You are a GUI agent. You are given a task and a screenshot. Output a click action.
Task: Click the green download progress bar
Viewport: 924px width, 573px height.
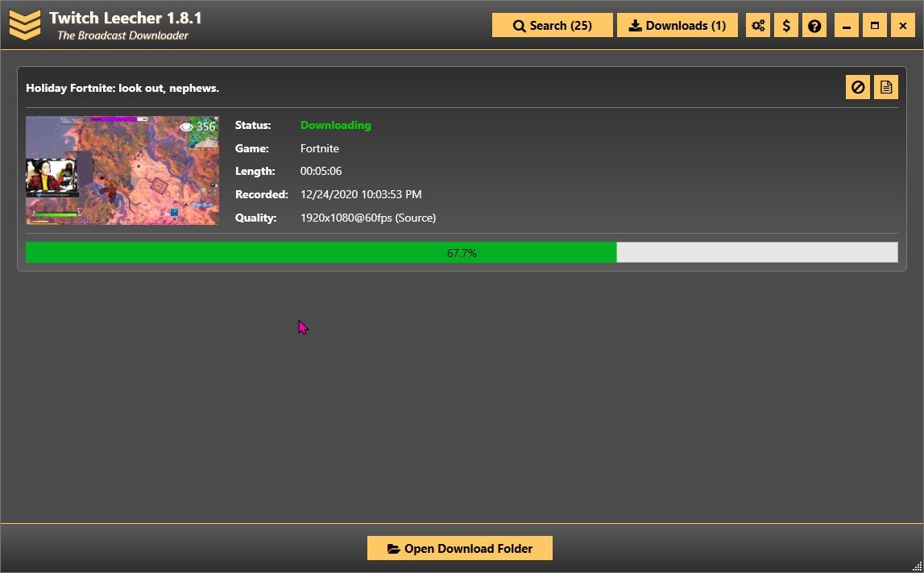[321, 252]
